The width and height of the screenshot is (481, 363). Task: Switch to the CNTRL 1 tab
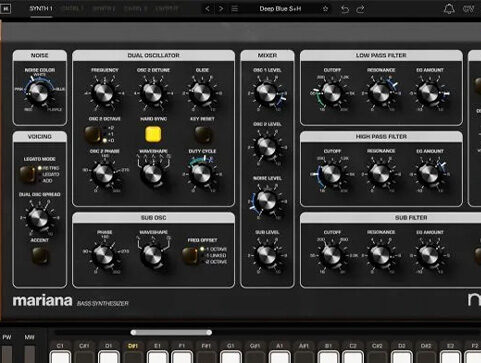click(x=73, y=9)
